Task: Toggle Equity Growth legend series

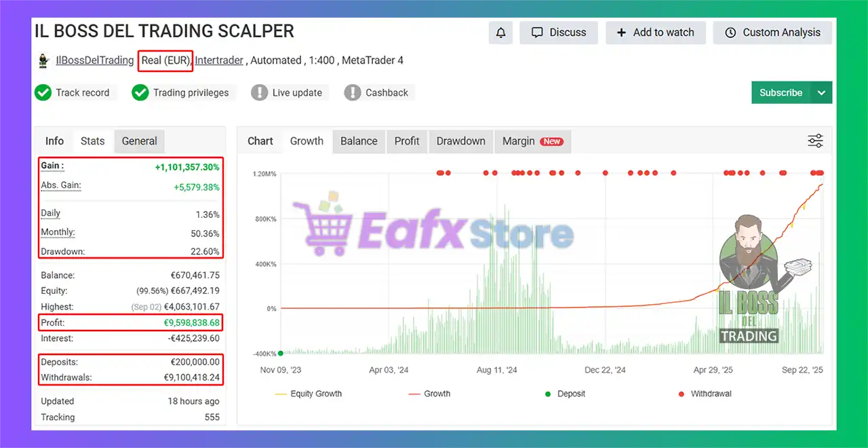Action: tap(308, 394)
